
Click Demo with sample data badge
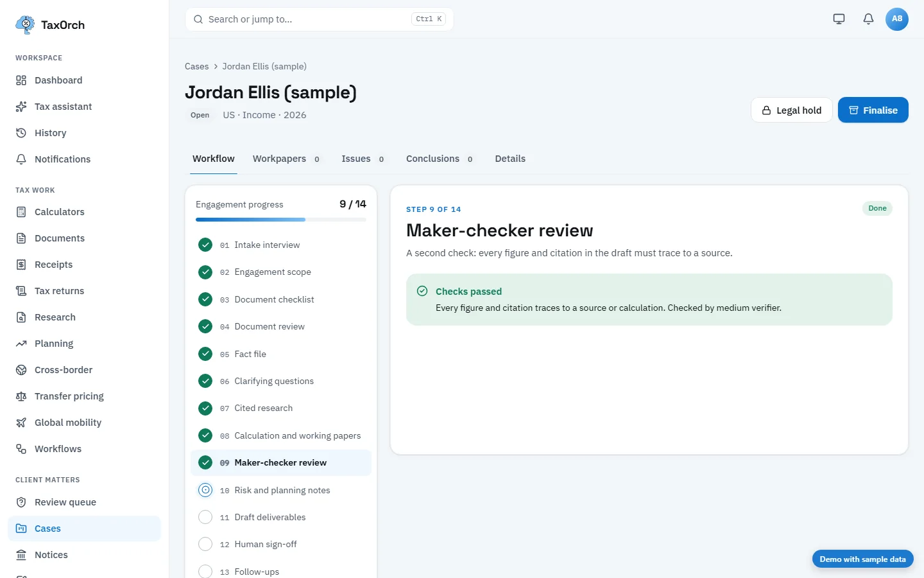(863, 559)
